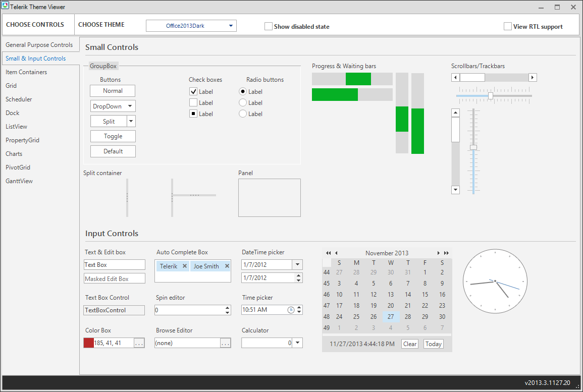The image size is (583, 392).
Task: Click the Toggle button
Action: [113, 136]
